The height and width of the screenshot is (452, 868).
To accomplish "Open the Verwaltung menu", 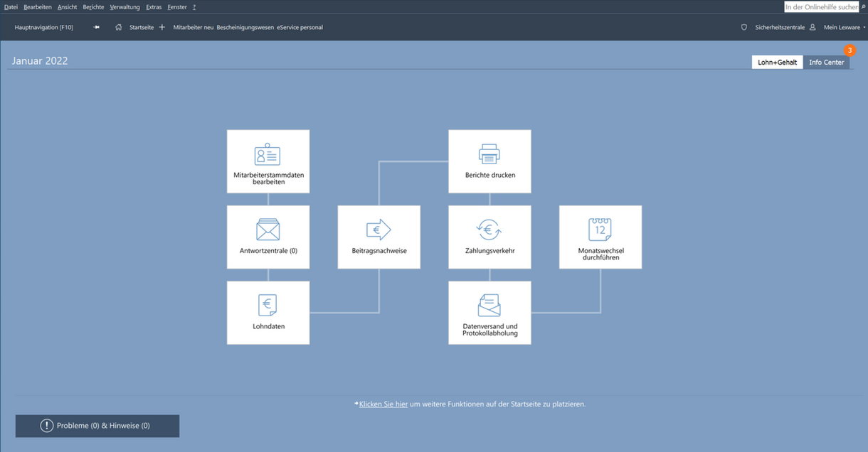I will click(x=125, y=6).
